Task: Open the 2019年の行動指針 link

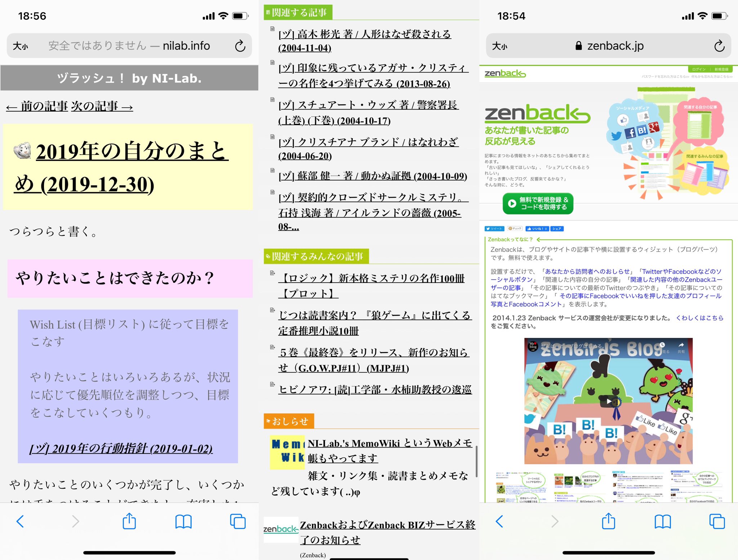Action: click(121, 448)
